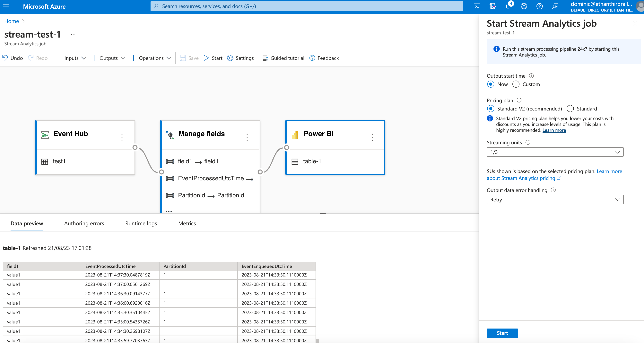Select Custom output start time

point(516,84)
